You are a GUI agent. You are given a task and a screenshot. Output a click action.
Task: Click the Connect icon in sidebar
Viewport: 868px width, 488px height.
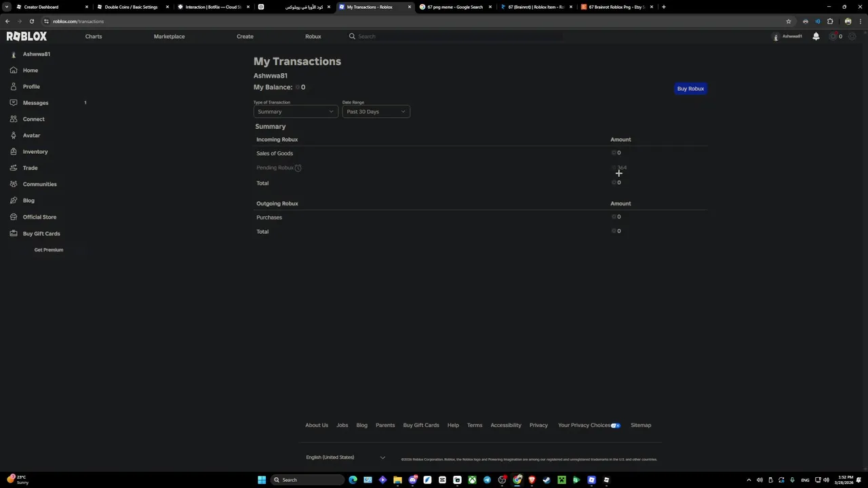(14, 119)
